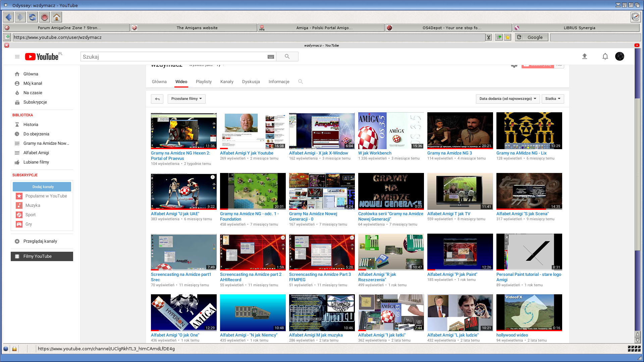Open video titled hollywood wideo
The width and height of the screenshot is (644, 362).
pos(512,335)
